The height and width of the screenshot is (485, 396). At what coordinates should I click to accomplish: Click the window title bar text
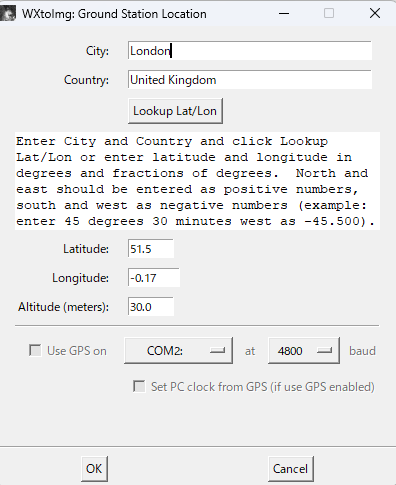(x=114, y=14)
